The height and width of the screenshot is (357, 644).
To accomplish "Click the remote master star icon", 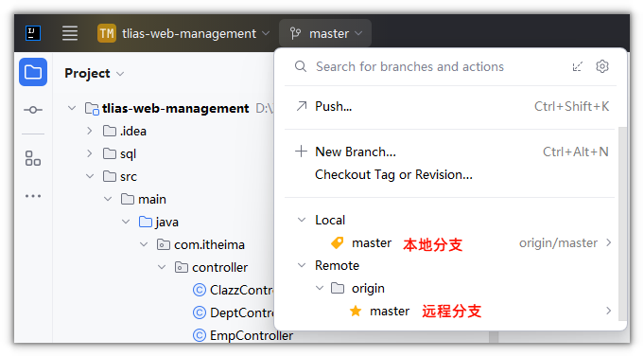I will pyautogui.click(x=356, y=311).
